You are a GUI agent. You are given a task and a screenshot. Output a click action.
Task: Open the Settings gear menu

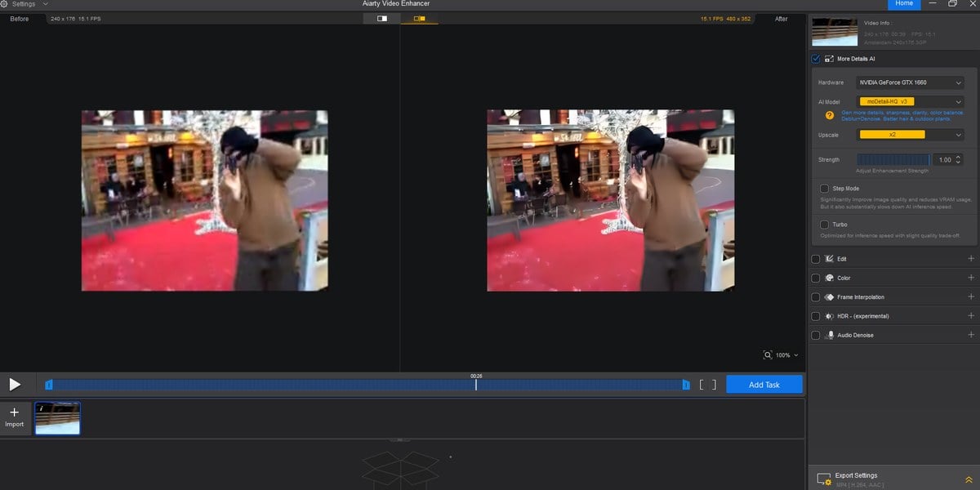[4, 4]
